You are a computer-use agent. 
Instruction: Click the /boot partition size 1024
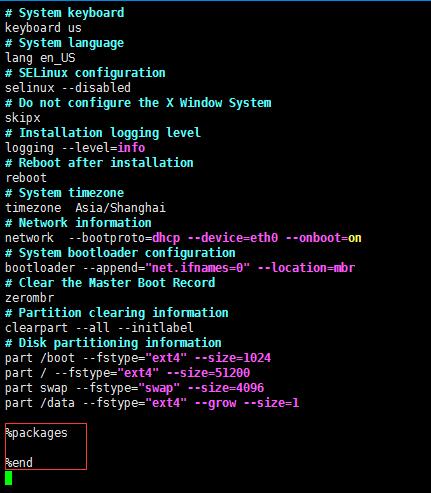click(257, 358)
